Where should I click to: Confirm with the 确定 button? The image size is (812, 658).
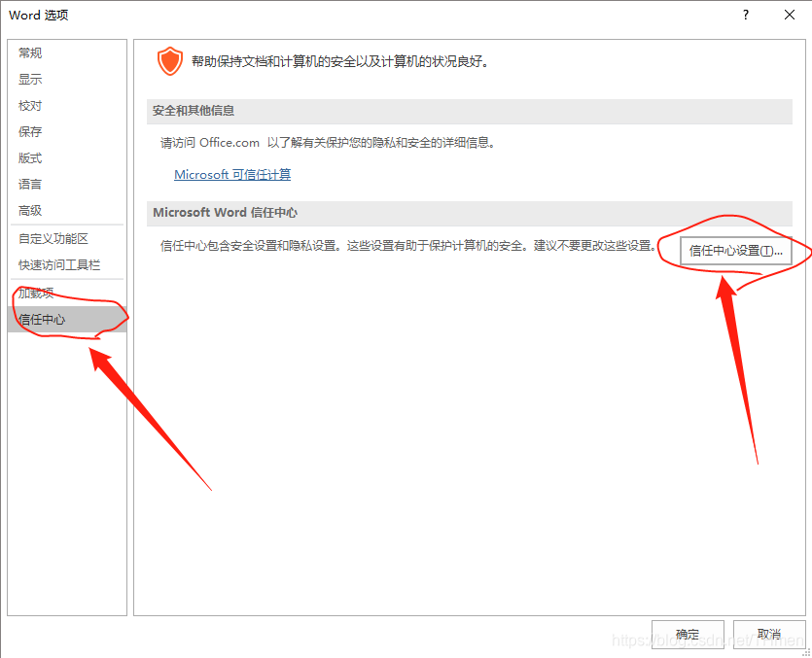click(x=688, y=634)
